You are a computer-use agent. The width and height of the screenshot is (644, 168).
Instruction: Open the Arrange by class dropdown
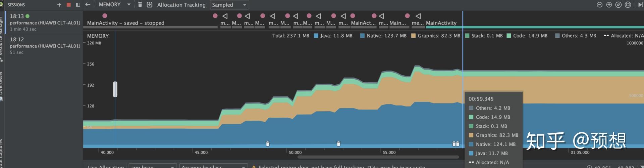(x=213, y=166)
